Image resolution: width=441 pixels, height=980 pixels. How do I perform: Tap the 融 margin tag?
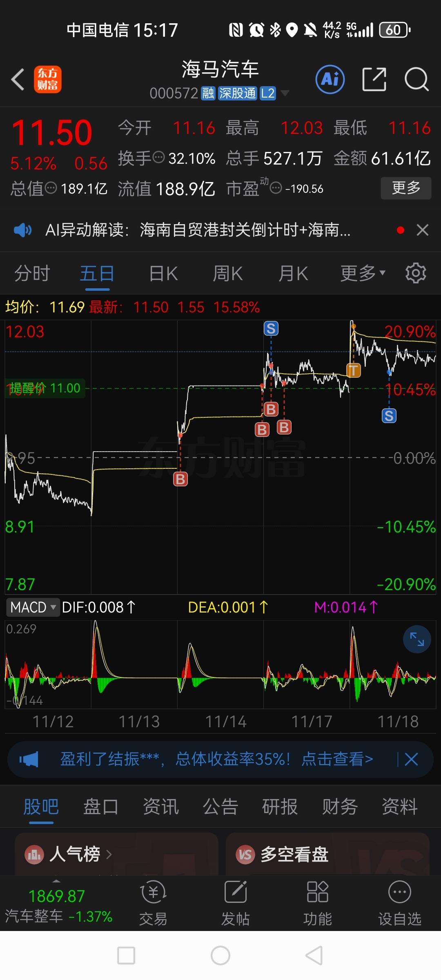coord(208,94)
